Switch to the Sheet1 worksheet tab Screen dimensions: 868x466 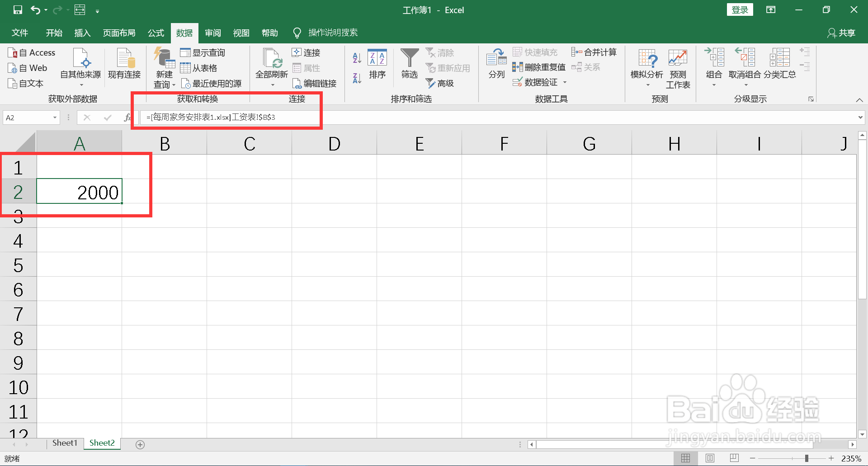point(65,443)
